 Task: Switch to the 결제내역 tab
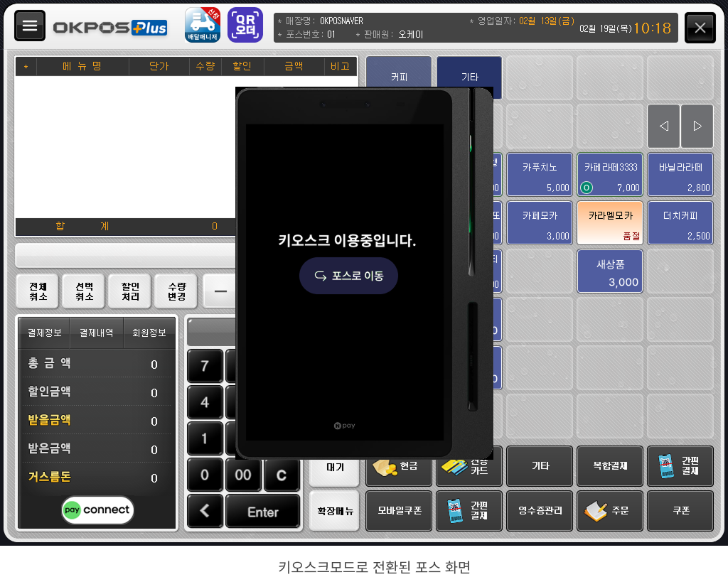[x=96, y=333]
